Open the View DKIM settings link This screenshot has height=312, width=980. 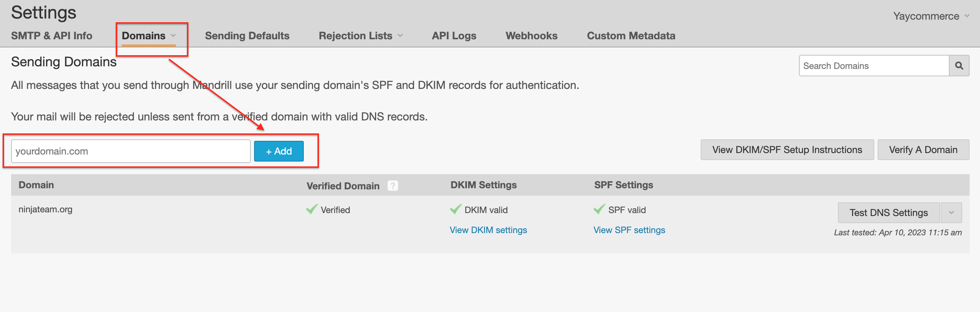tap(488, 230)
